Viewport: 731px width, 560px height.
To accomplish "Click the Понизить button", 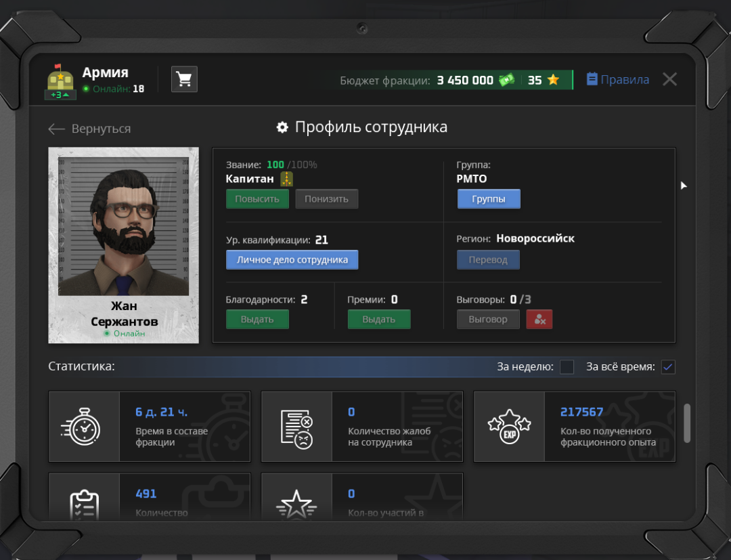I will [327, 199].
